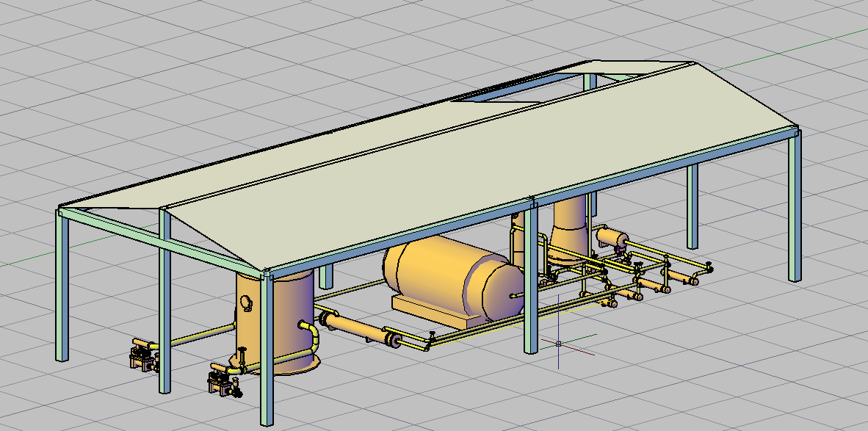
Task: Select the far right corner column
Action: (795, 206)
